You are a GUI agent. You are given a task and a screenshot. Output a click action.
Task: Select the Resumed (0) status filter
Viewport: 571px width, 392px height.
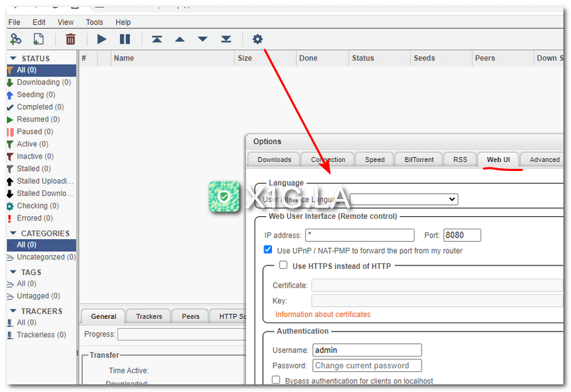41,120
